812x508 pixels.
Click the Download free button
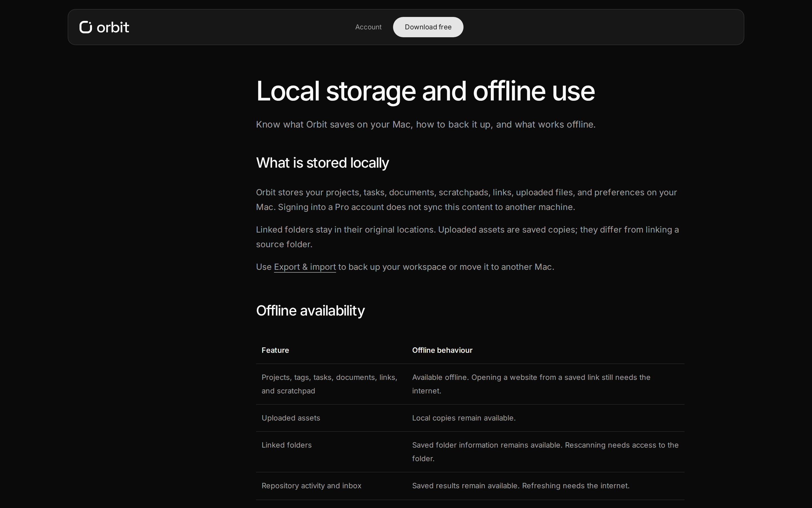[428, 27]
